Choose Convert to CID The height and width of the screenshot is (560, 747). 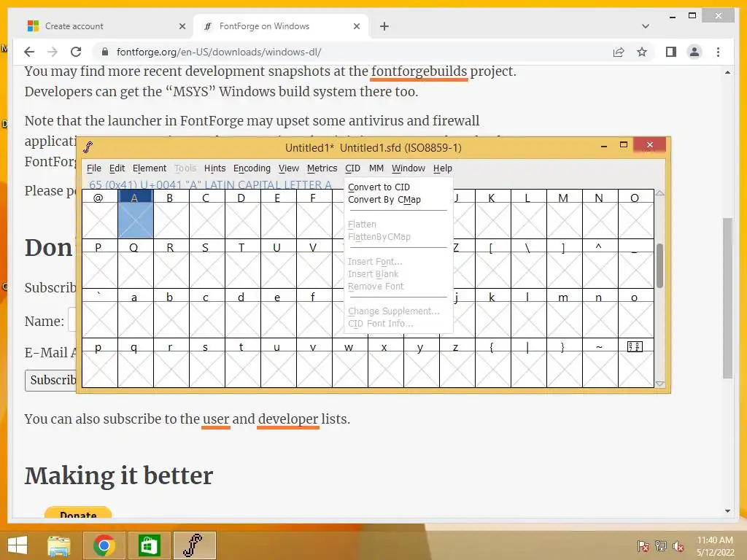379,187
